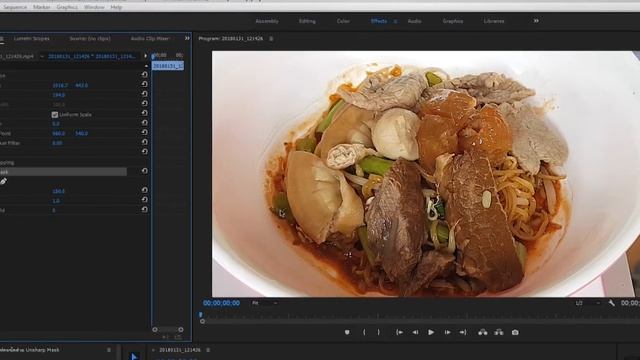Toggle the Effect Controls timeline view arrow

coord(145,56)
